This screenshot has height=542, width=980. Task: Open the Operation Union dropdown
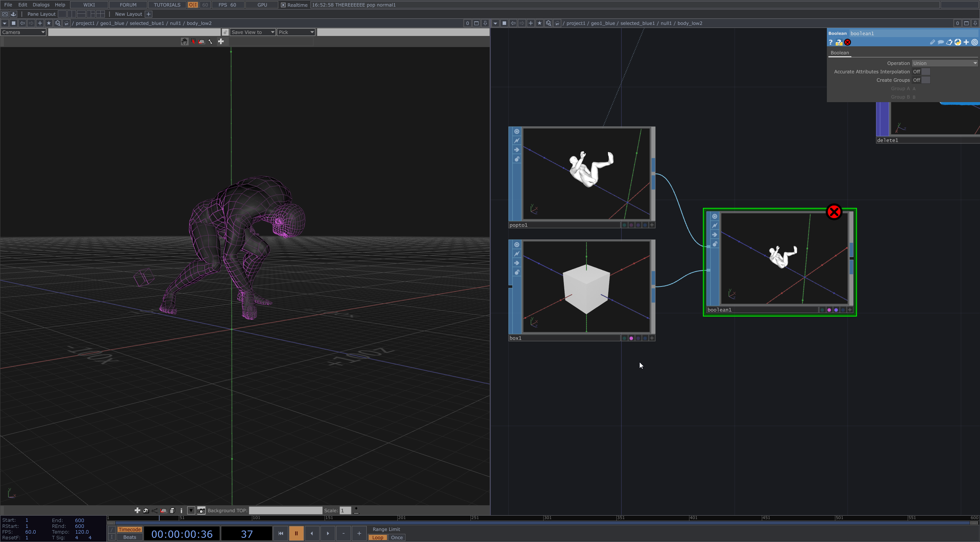click(944, 63)
